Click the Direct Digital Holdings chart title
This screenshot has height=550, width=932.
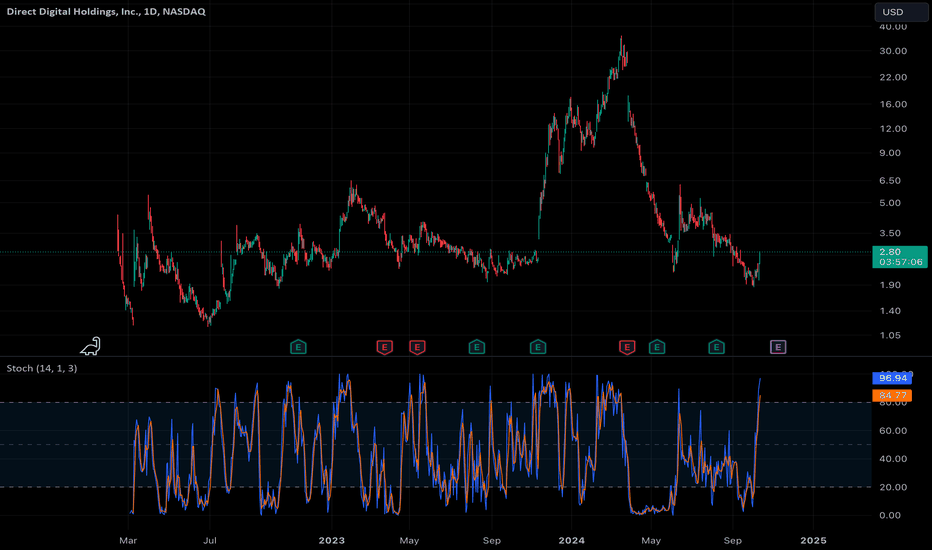pyautogui.click(x=106, y=11)
